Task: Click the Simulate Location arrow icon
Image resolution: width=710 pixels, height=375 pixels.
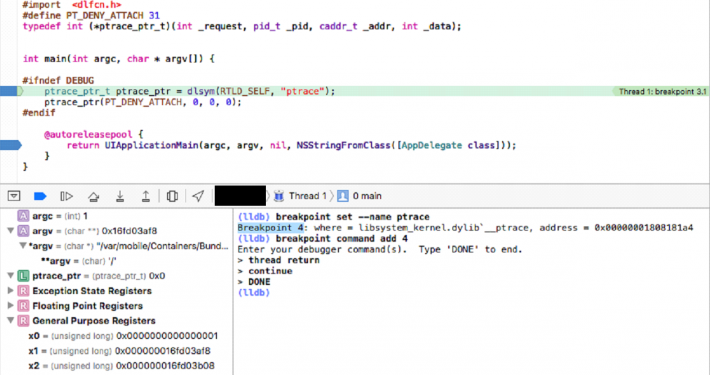Action: (x=198, y=196)
